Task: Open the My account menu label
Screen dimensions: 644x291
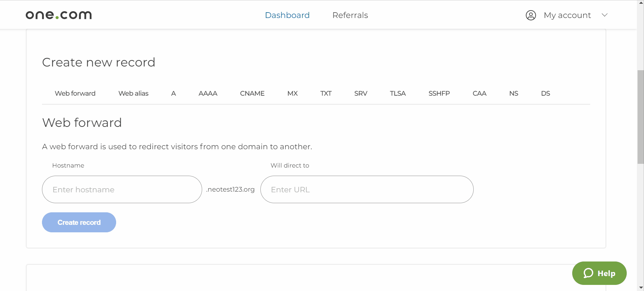Action: coord(567,15)
